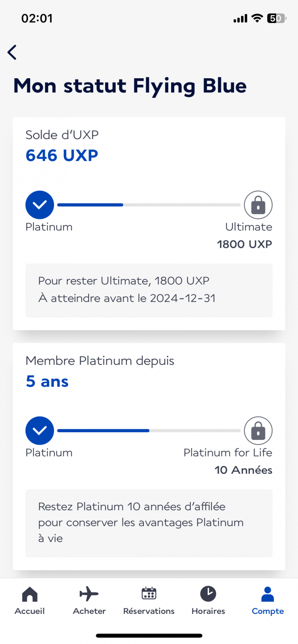Click the Platinum checkmark in membership card
Viewport: 298px width, 644px height.
pyautogui.click(x=40, y=431)
